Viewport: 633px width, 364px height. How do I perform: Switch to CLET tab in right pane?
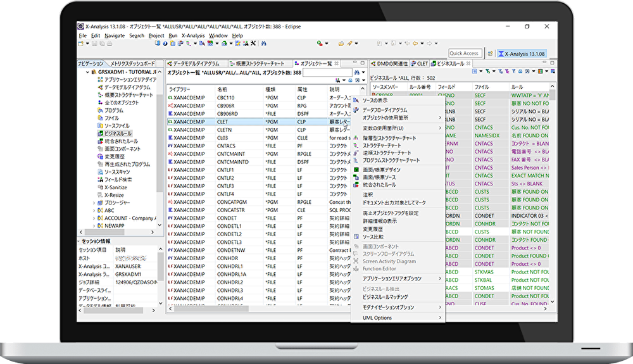pos(420,63)
